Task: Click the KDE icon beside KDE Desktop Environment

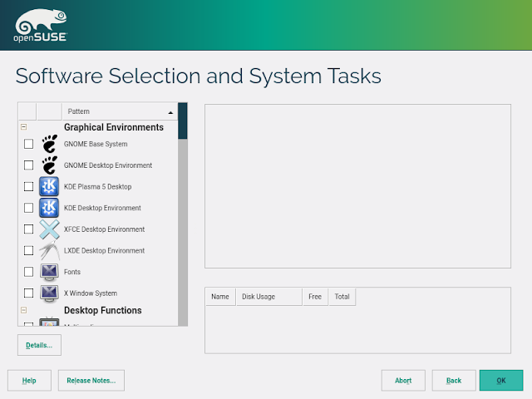Action: click(x=49, y=208)
